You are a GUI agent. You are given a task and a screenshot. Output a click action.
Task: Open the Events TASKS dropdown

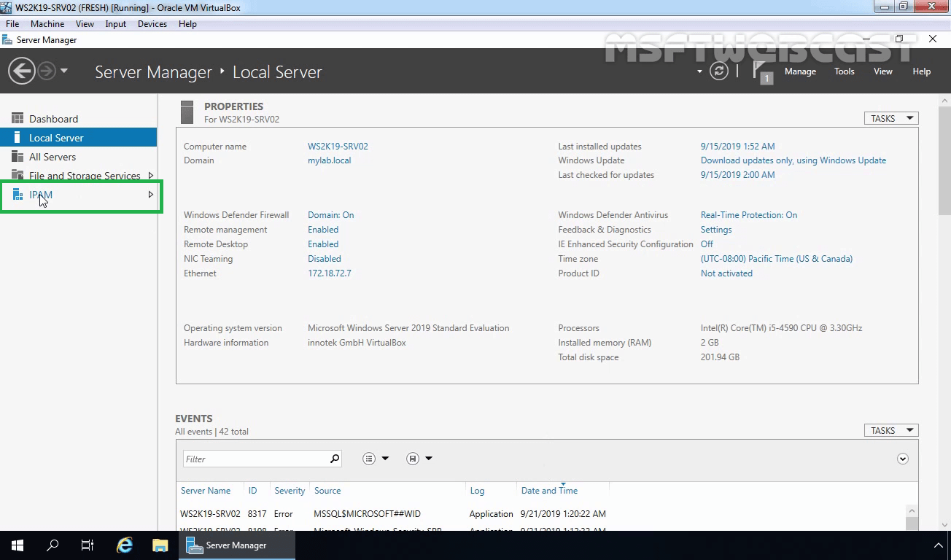[891, 430]
